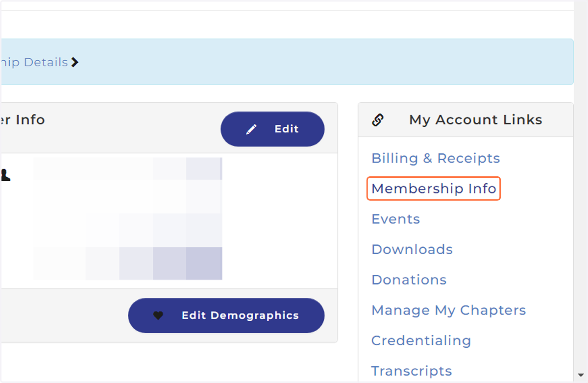Click the person silhouette icon in info panel
Viewport: 588px width, 383px height.
pos(5,175)
